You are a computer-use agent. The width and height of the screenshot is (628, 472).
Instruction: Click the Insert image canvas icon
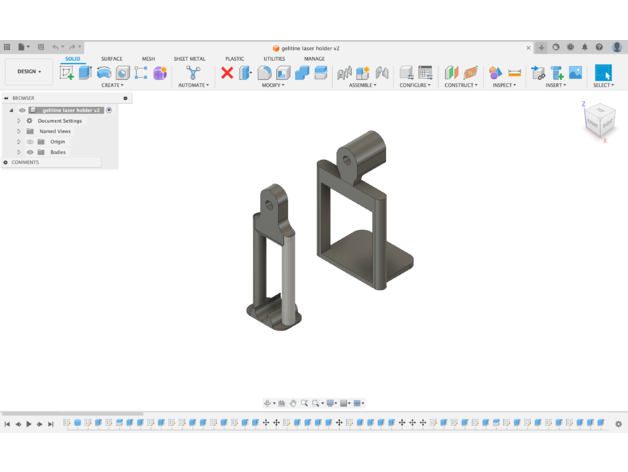point(575,73)
